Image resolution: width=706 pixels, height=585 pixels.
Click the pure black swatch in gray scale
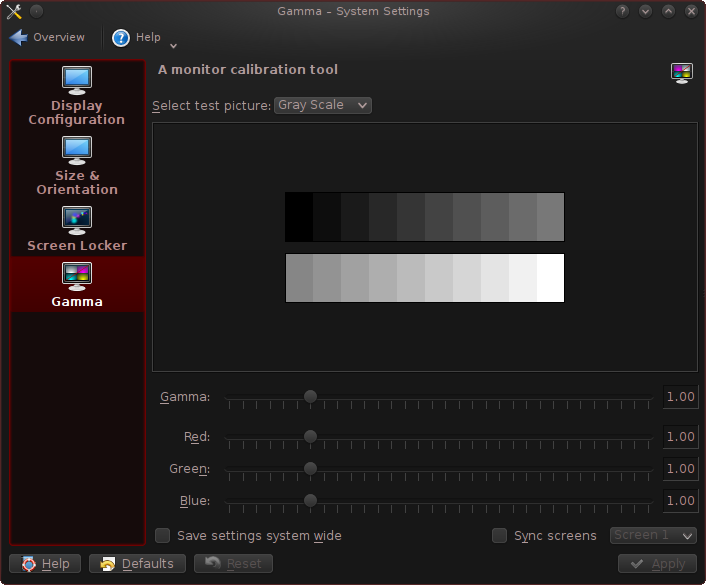click(x=299, y=217)
